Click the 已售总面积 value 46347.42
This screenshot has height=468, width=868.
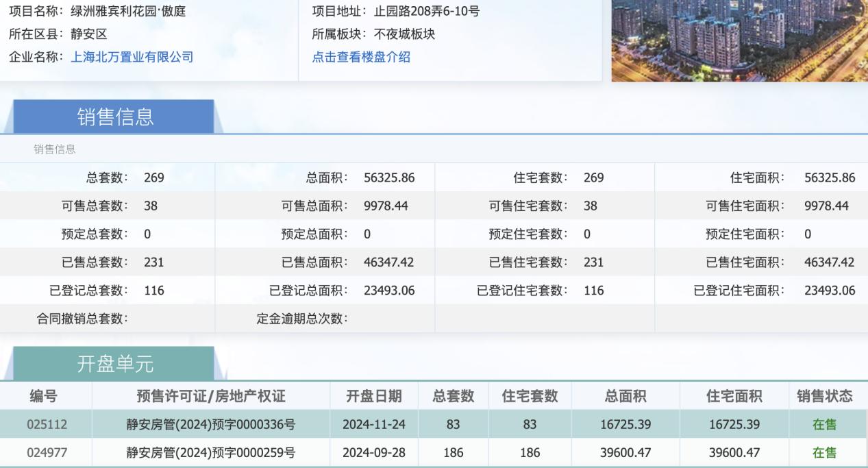[389, 262]
